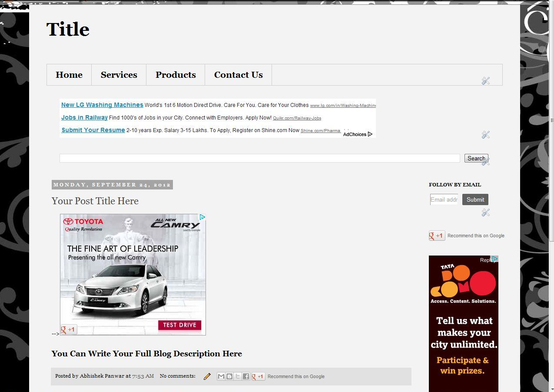554x392 pixels.
Task: Open New LG Washing Machines ad link
Action: [102, 105]
